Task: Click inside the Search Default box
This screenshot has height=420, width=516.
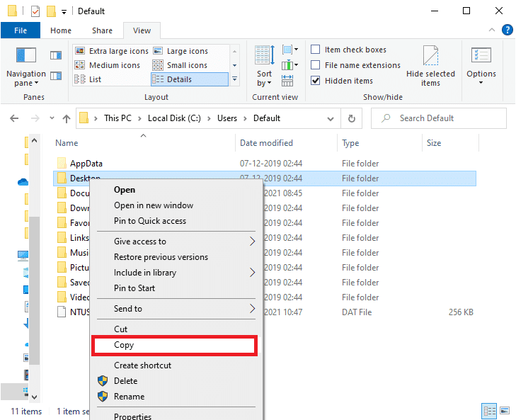Action: [439, 118]
